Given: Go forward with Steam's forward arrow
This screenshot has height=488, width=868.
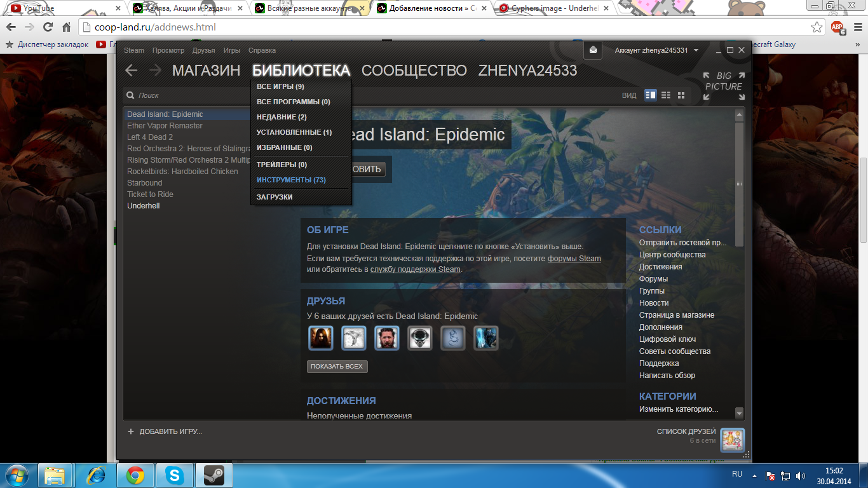Looking at the screenshot, I should [154, 71].
